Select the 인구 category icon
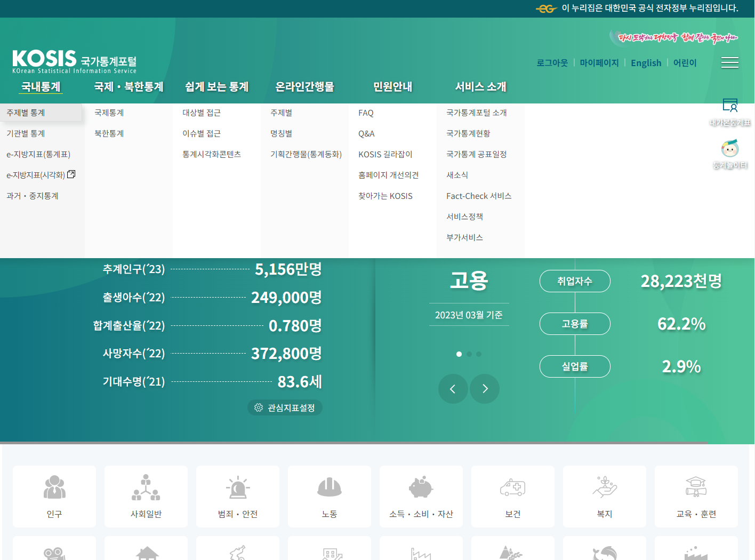755x560 pixels. click(x=54, y=487)
